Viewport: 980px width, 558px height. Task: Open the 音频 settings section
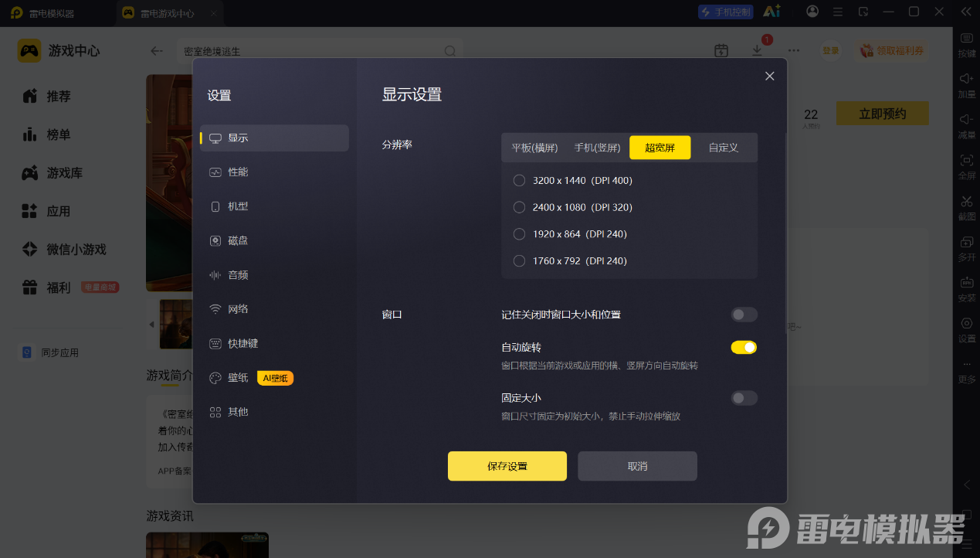274,275
